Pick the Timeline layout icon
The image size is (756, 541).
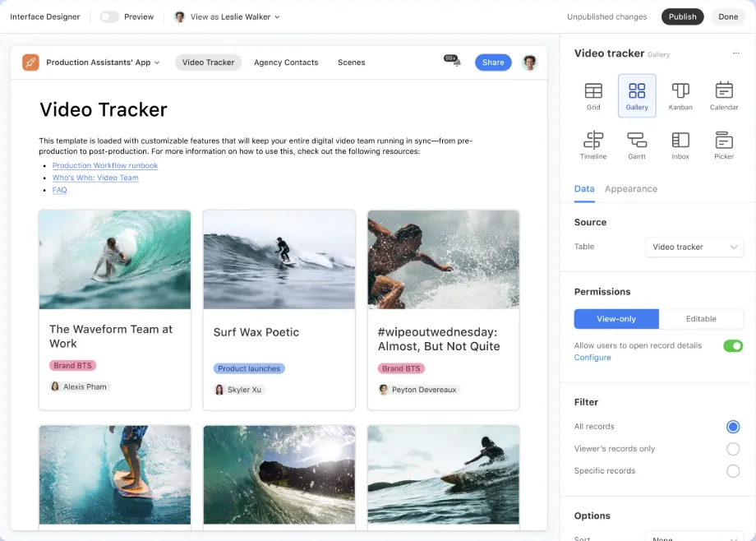(593, 140)
